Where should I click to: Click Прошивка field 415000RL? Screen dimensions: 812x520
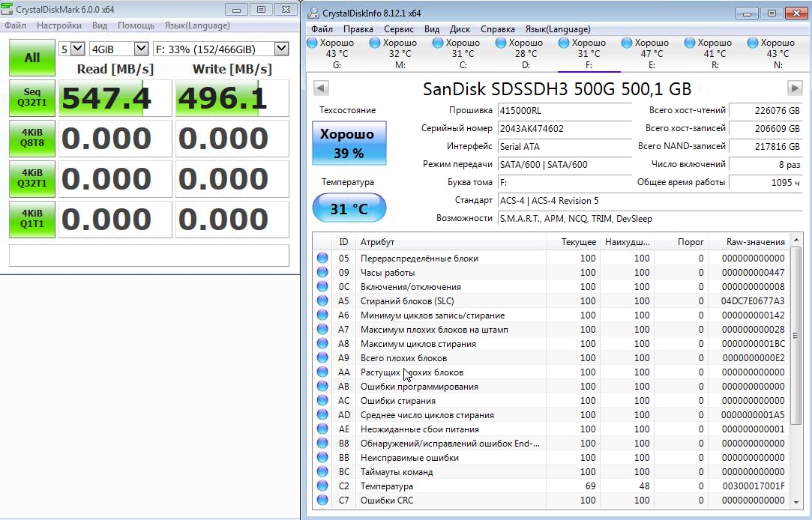[x=565, y=110]
